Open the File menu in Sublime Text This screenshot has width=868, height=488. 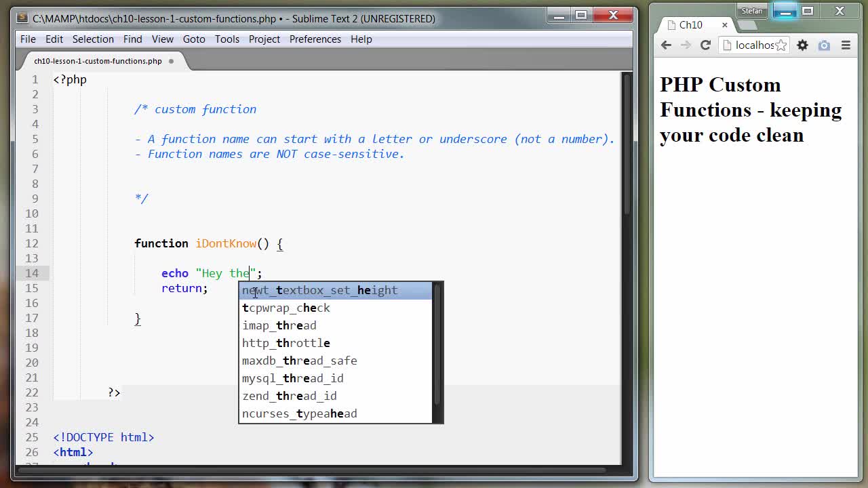28,39
